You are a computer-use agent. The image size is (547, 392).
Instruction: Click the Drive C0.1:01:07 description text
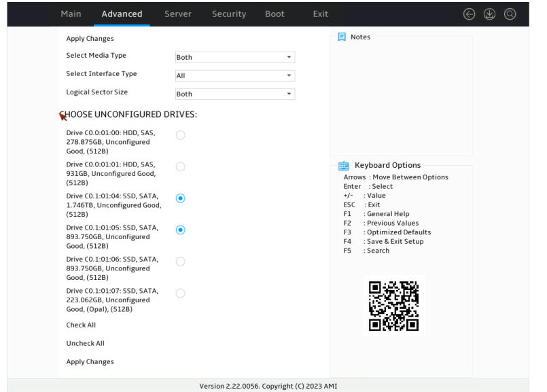tap(112, 300)
